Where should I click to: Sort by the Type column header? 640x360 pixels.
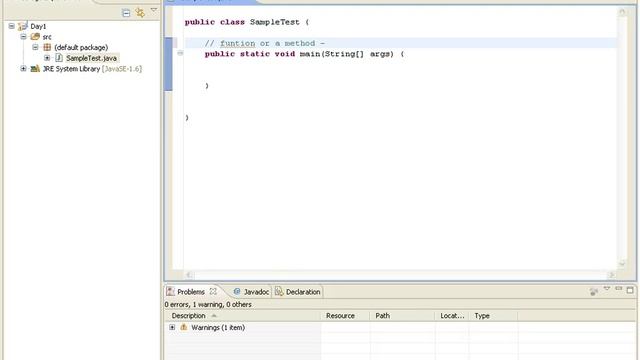point(493,316)
